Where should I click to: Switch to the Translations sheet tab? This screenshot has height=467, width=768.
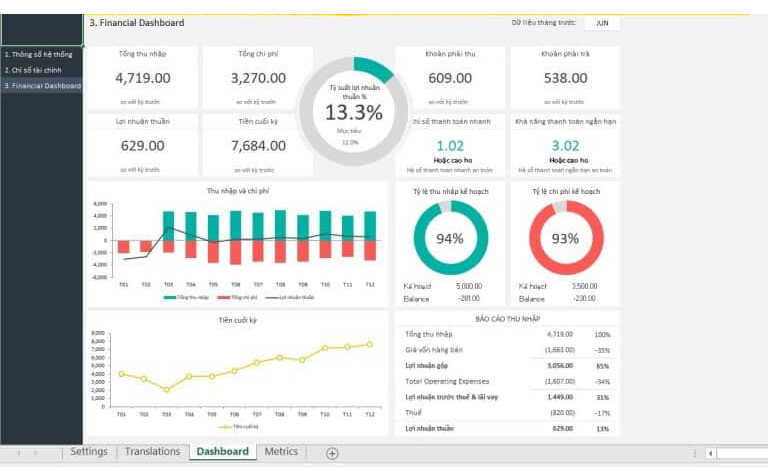point(152,451)
